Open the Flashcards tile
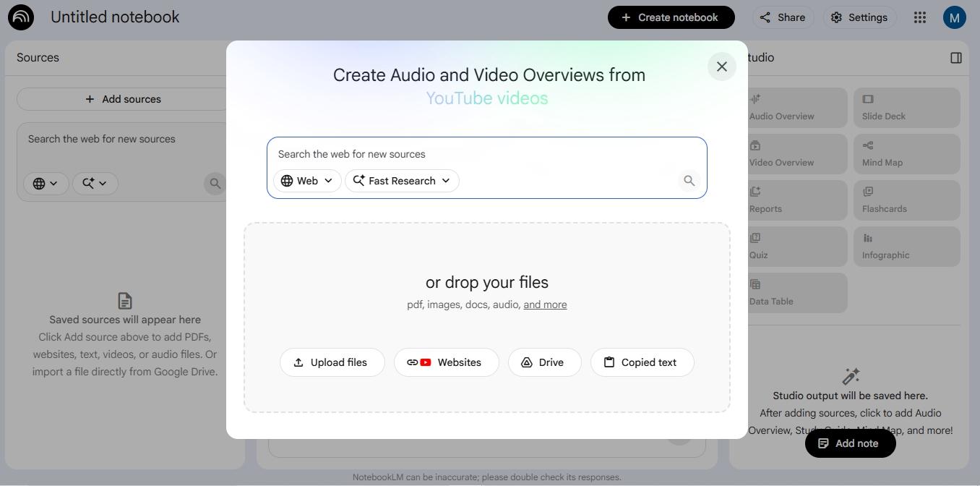Screen dimensions: 980x486 [x=907, y=200]
